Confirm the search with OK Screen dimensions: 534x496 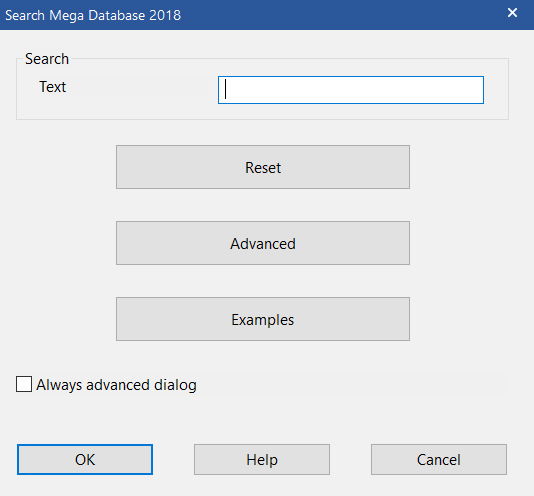(85, 459)
